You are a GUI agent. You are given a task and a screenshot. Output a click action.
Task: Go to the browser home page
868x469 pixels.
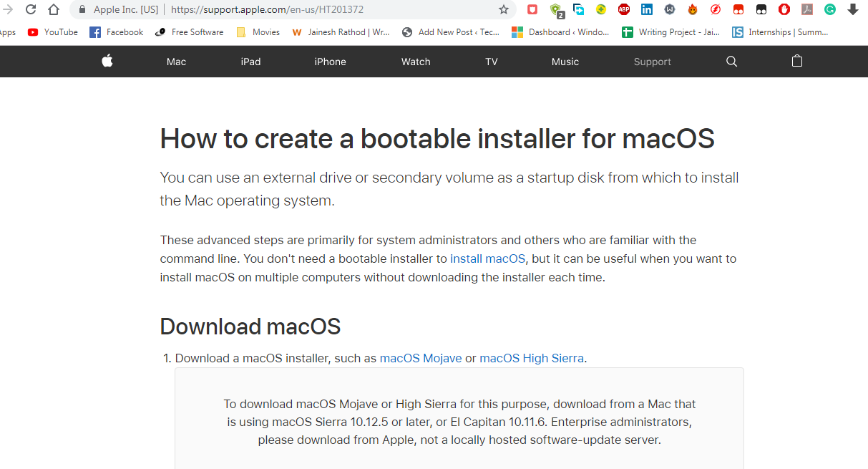point(54,9)
